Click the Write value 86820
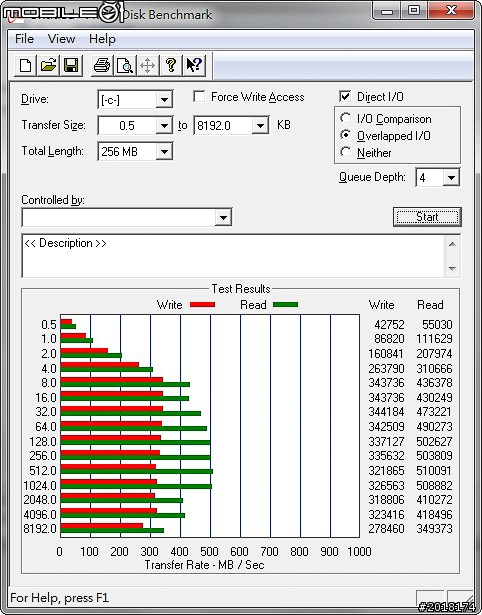The height and width of the screenshot is (615, 482). click(389, 338)
